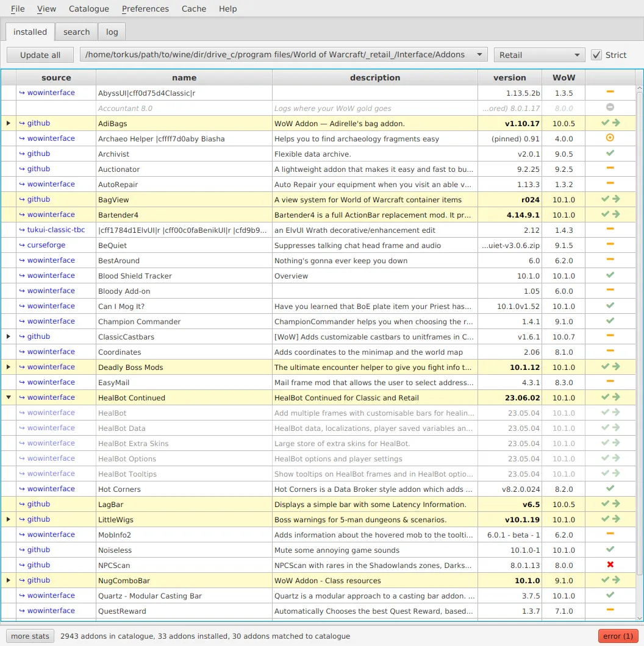
Task: Switch to the log tab
Action: (x=112, y=32)
